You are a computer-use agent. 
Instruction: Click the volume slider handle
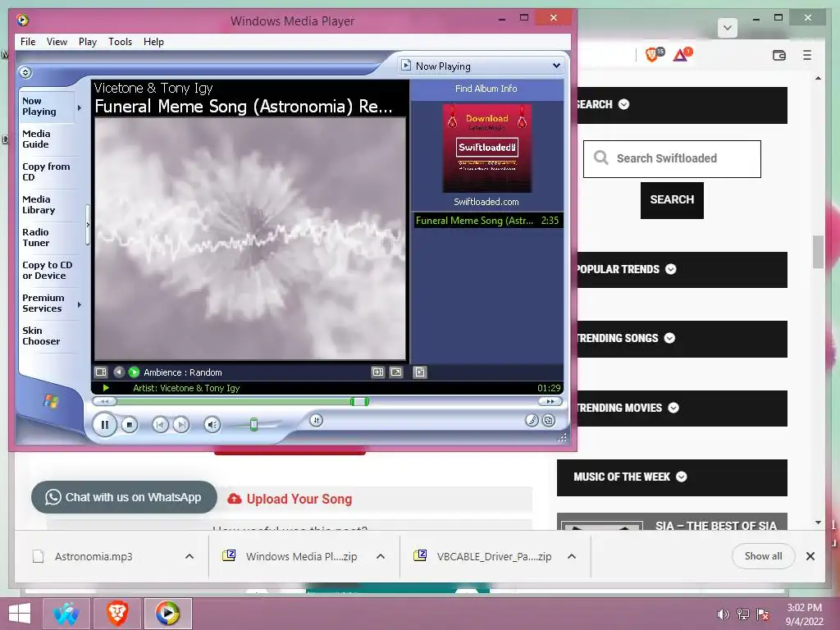[x=254, y=425]
